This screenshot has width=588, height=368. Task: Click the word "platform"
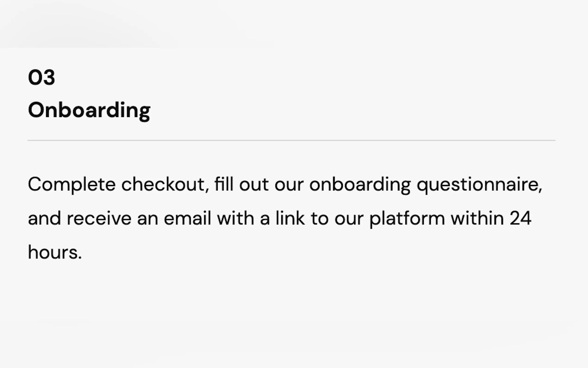point(407,218)
